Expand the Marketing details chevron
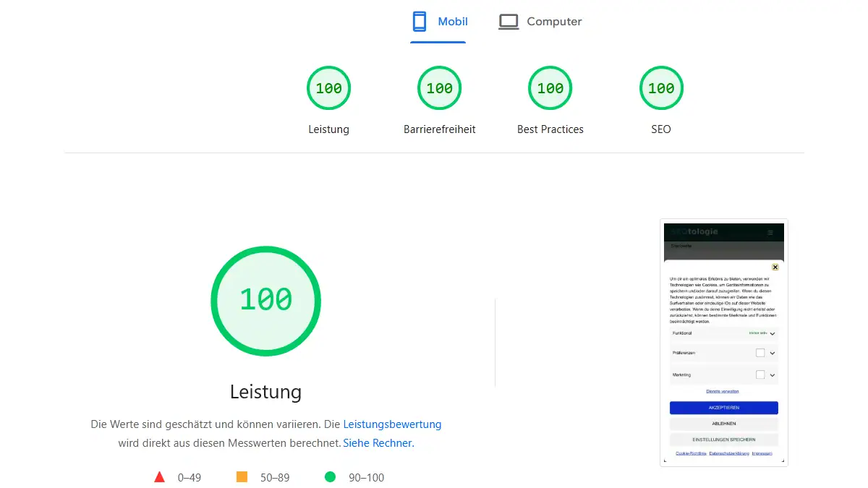The width and height of the screenshot is (868, 488). pyautogui.click(x=773, y=375)
